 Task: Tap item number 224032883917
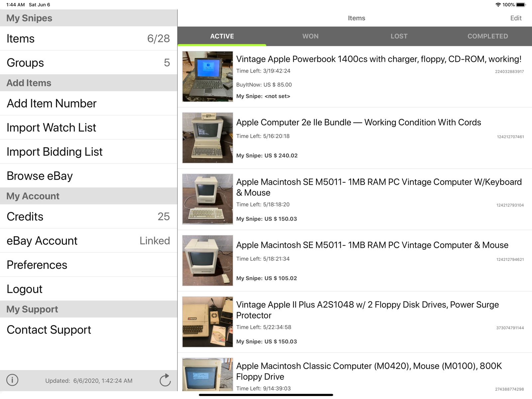509,72
